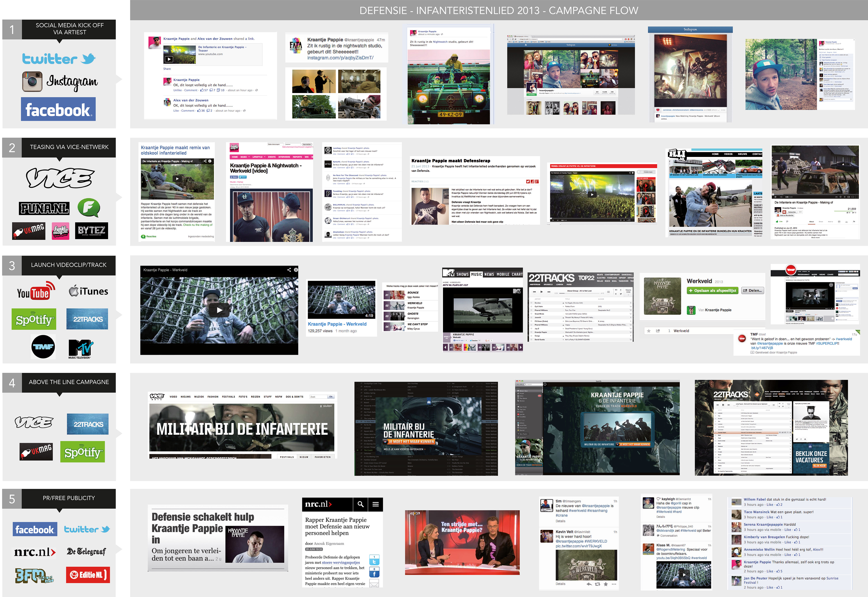Open the hamburger menu in nrc.nl header
Viewport: 868px width, 597px height.
pyautogui.click(x=376, y=504)
